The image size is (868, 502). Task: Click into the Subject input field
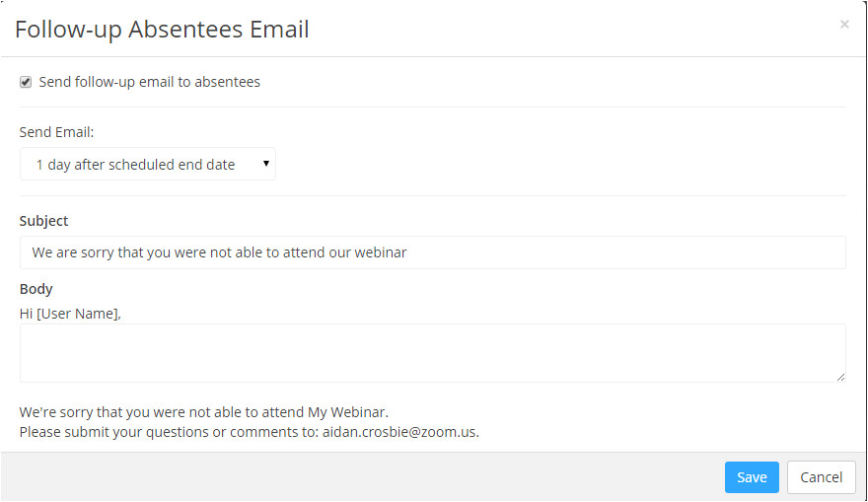[432, 252]
